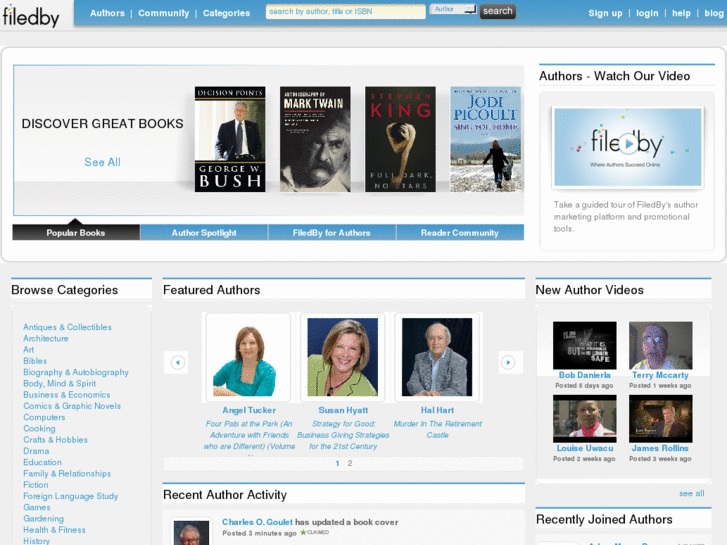Play the FiledBy guided tour video
727x545 pixels.
point(626,147)
